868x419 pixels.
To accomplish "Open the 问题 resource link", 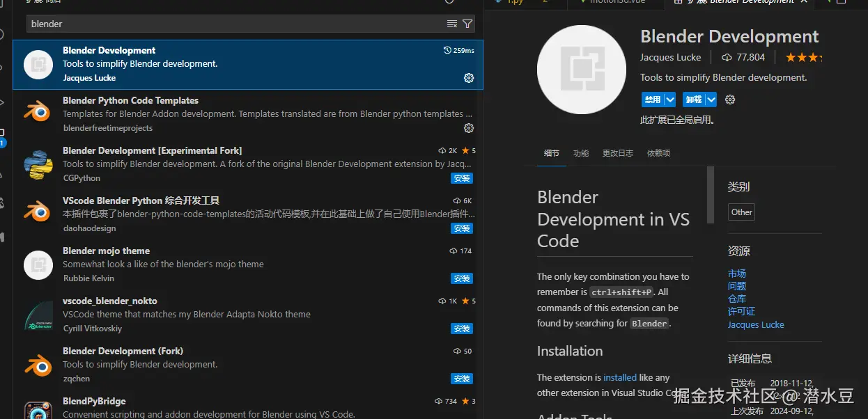I will pos(737,286).
